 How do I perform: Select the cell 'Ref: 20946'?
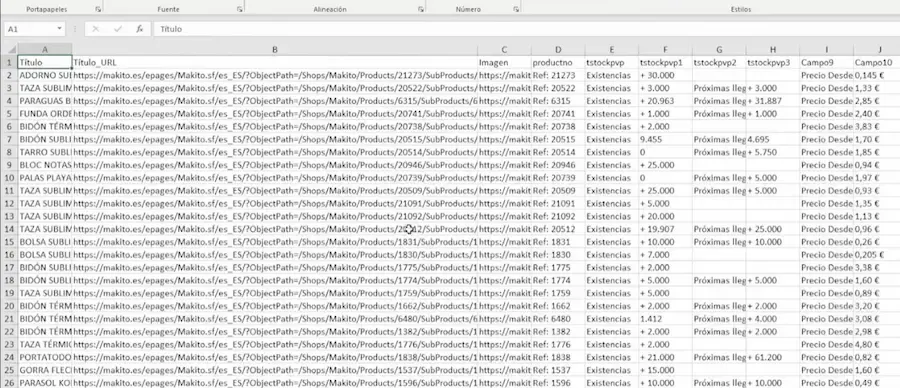558,165
